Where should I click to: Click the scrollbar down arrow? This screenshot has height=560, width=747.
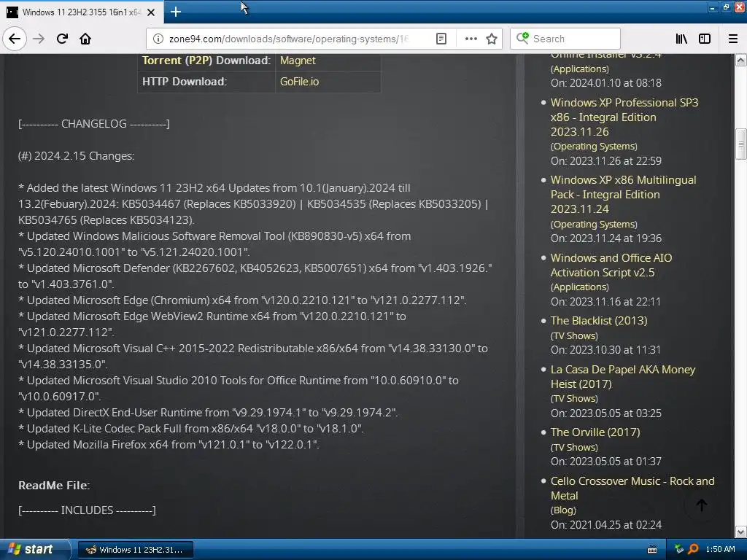click(741, 532)
